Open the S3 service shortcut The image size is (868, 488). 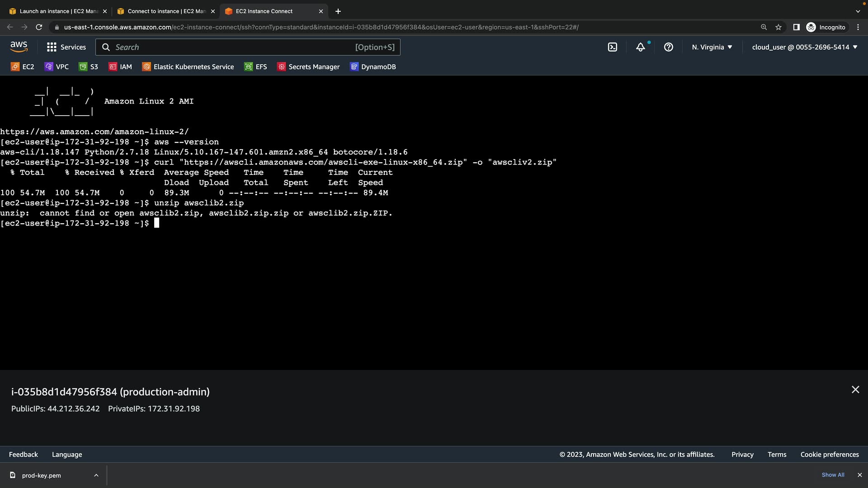click(x=89, y=67)
